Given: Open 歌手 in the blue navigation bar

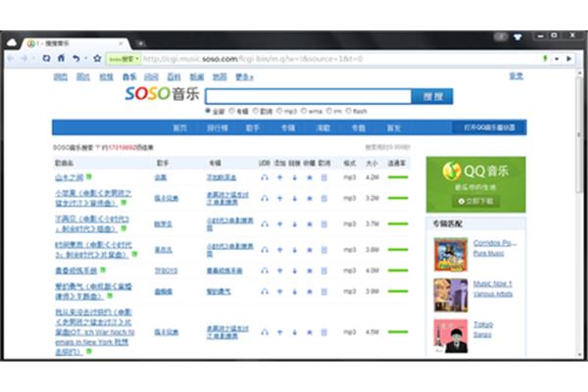Looking at the screenshot, I should coord(253,128).
